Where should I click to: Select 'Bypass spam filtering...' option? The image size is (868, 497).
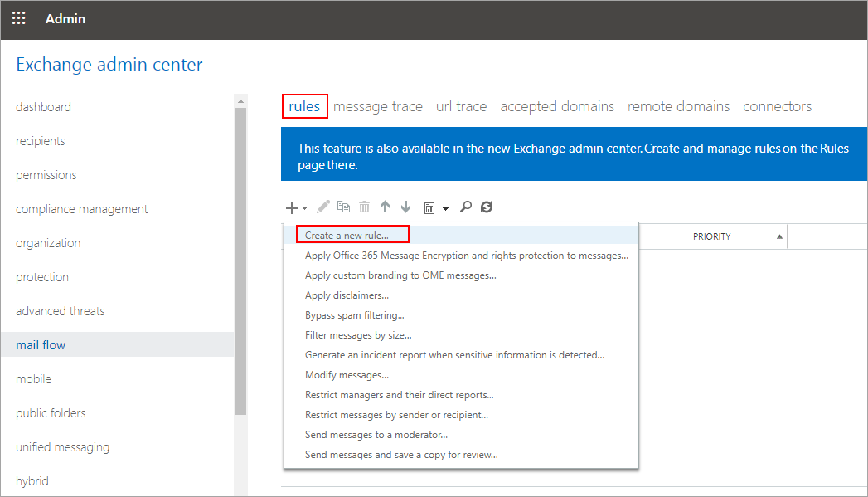354,315
